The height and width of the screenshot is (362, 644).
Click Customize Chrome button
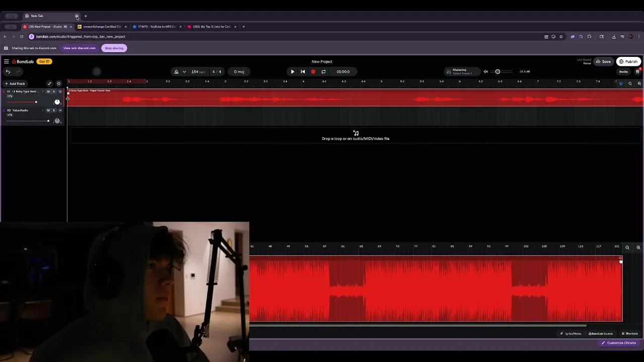coord(619,343)
